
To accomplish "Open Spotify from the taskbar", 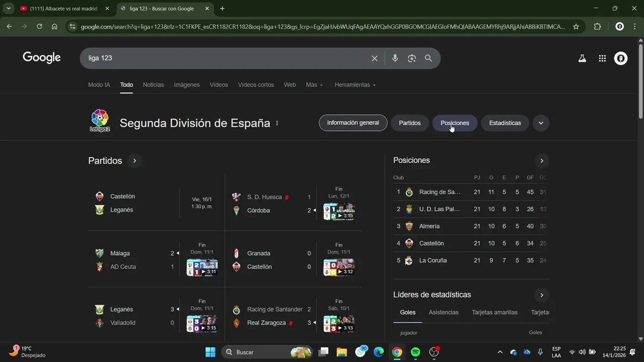I will point(416,352).
